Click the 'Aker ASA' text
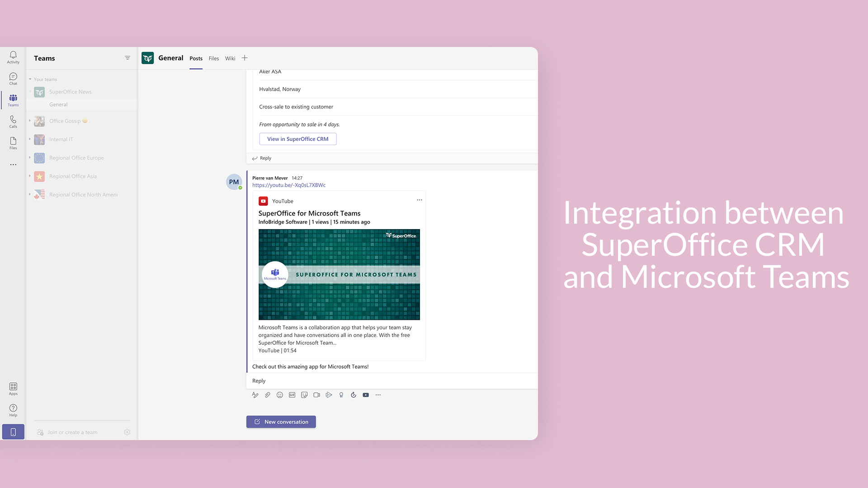868x488 pixels. (x=270, y=71)
